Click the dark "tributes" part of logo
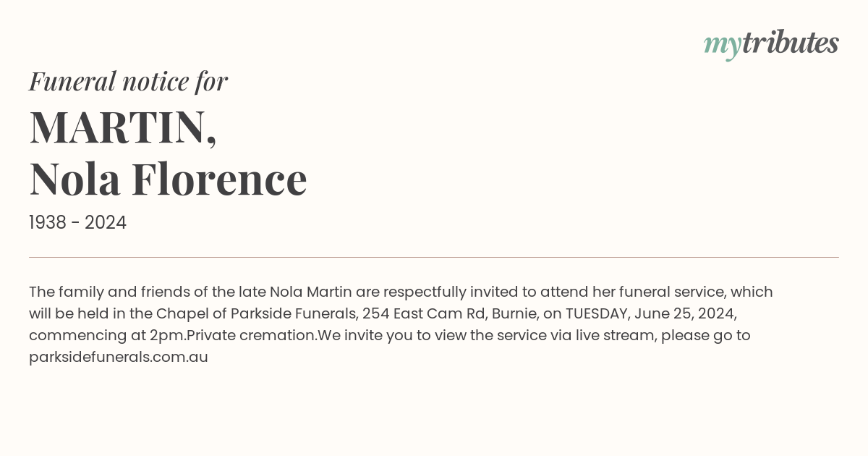 (x=790, y=43)
